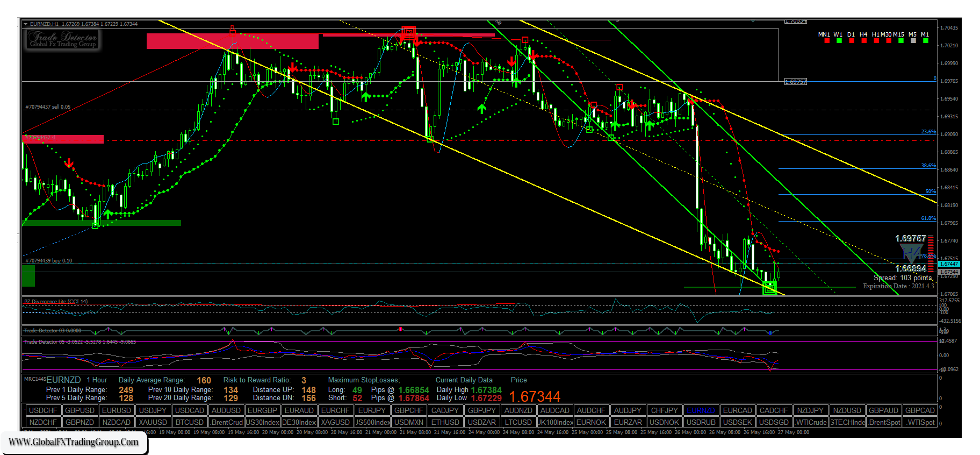This screenshot has height=455, width=980.
Task: Switch chart to the XAUUSD symbol
Action: pos(153,422)
